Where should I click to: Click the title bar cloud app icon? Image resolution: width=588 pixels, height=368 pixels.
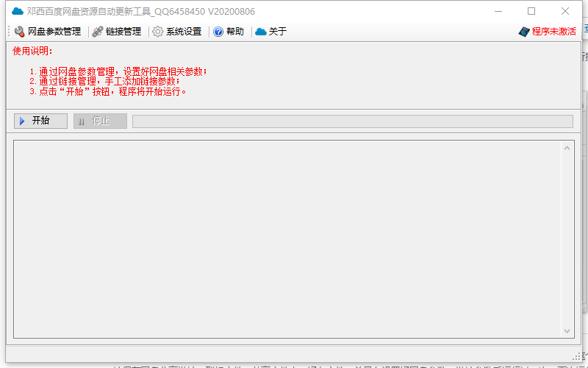tap(18, 11)
